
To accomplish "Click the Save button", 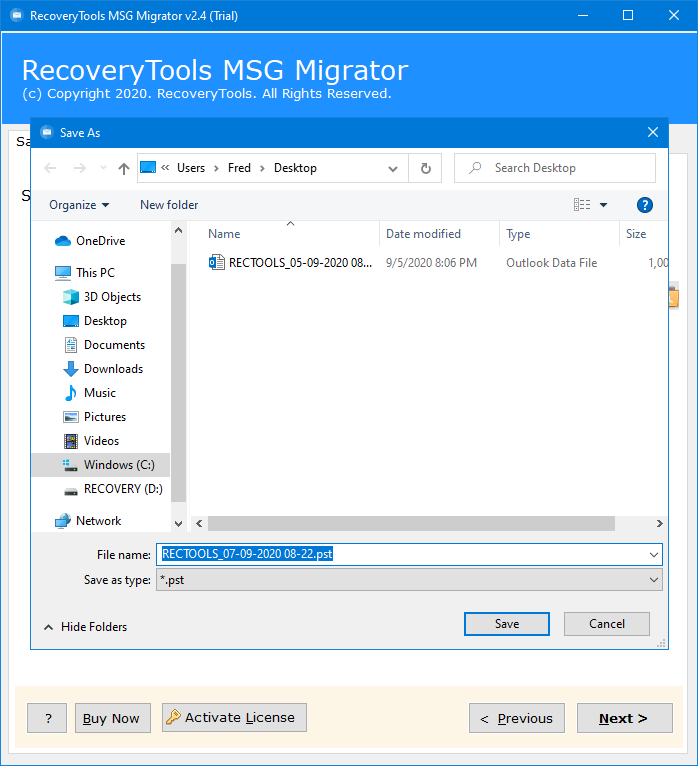I will tap(507, 624).
